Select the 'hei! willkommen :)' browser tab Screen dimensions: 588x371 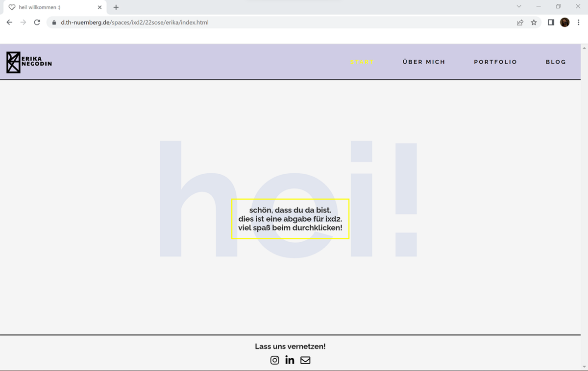pos(54,7)
